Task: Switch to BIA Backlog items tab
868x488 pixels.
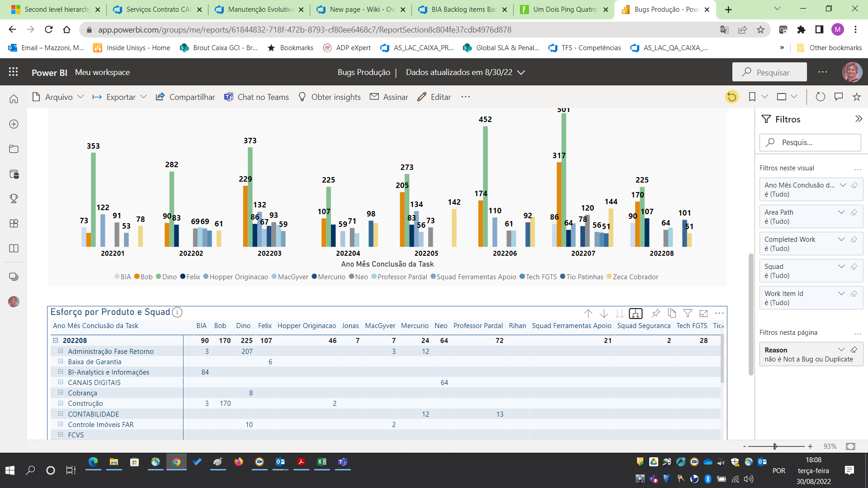Action: point(462,9)
